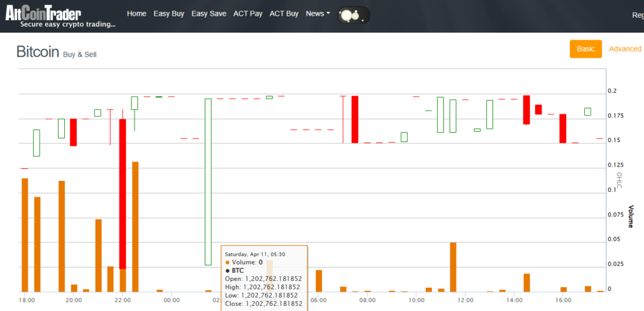Click the red candlestick after 07:00

(x=355, y=119)
